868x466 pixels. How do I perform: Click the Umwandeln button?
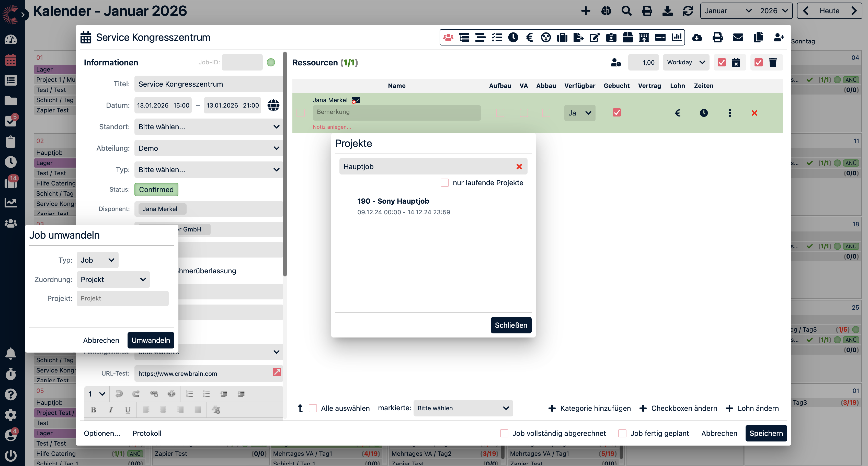(x=151, y=340)
